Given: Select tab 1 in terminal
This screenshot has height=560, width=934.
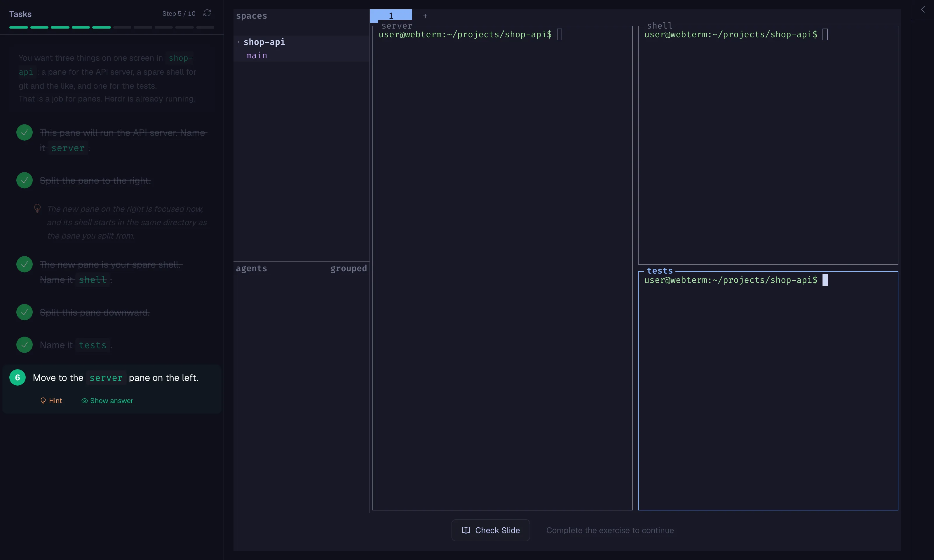Looking at the screenshot, I should coord(391,15).
